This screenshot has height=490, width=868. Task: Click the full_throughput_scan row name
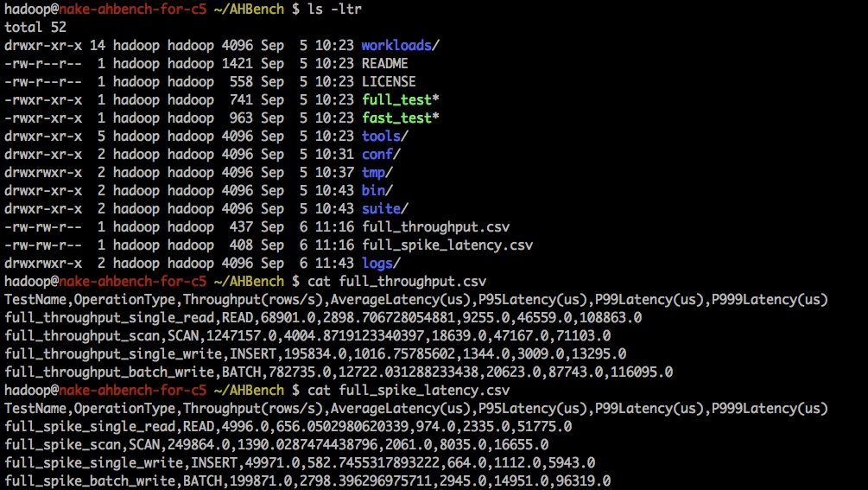[x=82, y=336]
